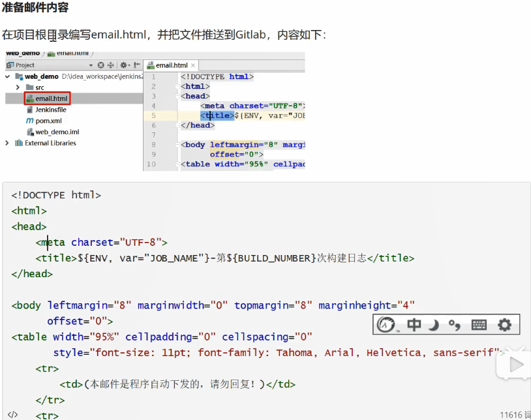Click the Jenkinsfile file icon
This screenshot has width=531, height=420.
coord(30,110)
